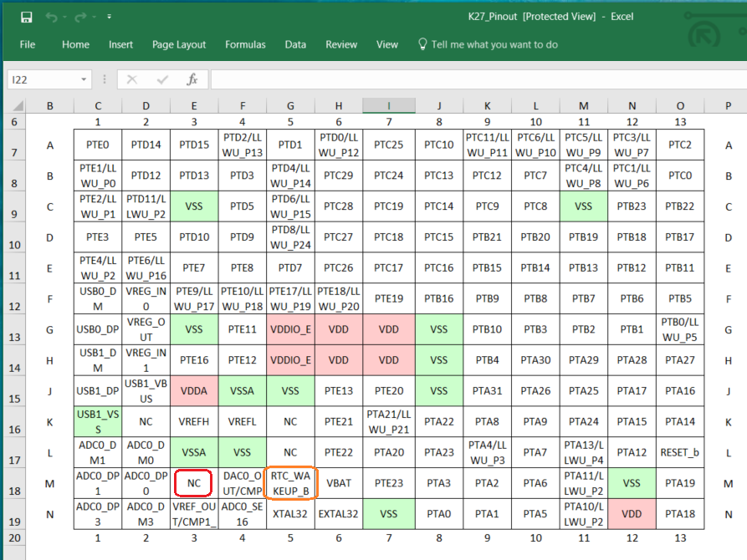
Task: Click the Undo arrow icon
Action: point(51,18)
